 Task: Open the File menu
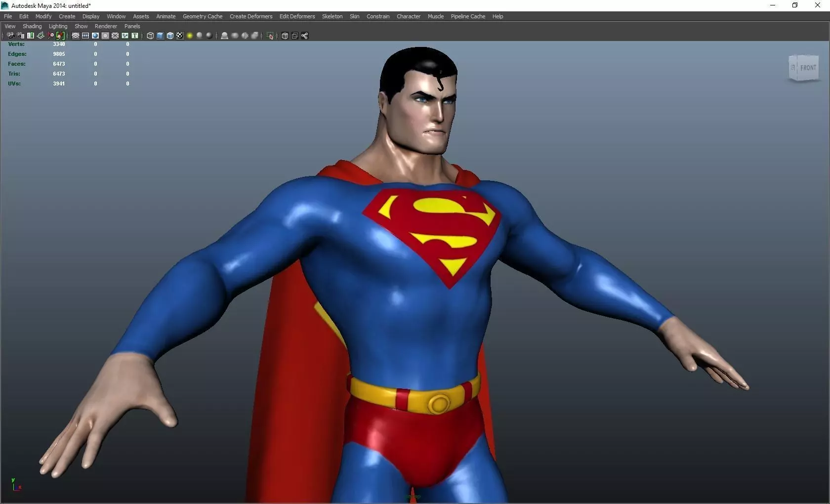tap(8, 16)
